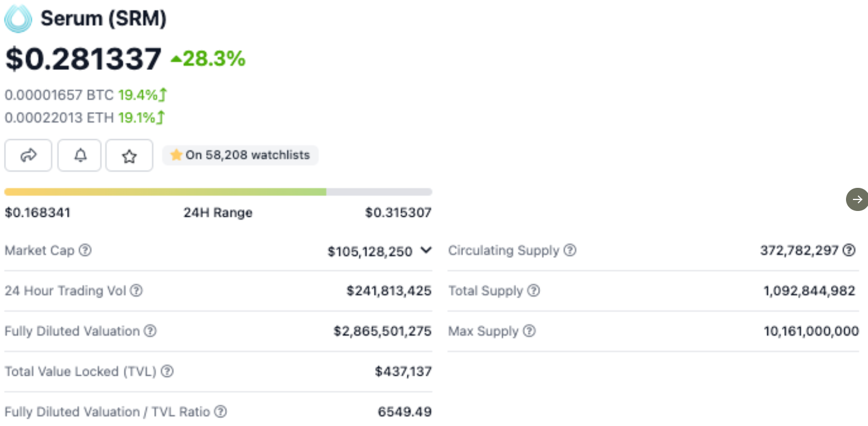Click the 1,092,844,982 total supply value
868x426 pixels.
(x=809, y=291)
